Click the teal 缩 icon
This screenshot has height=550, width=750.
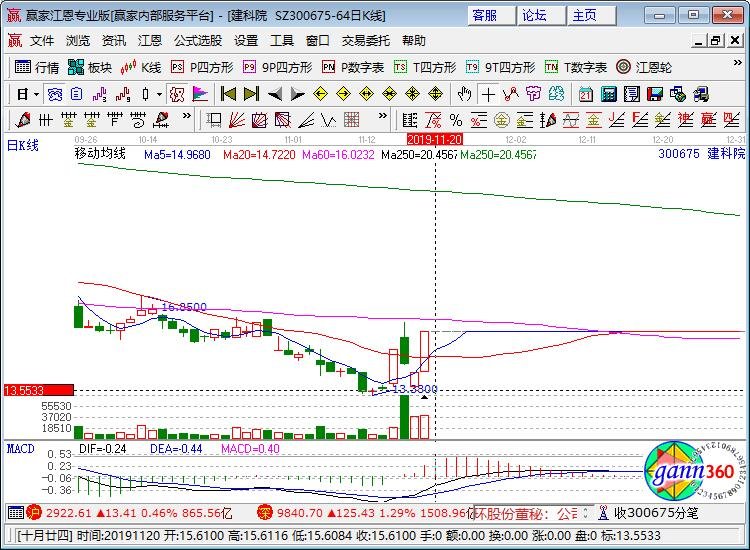click(556, 94)
